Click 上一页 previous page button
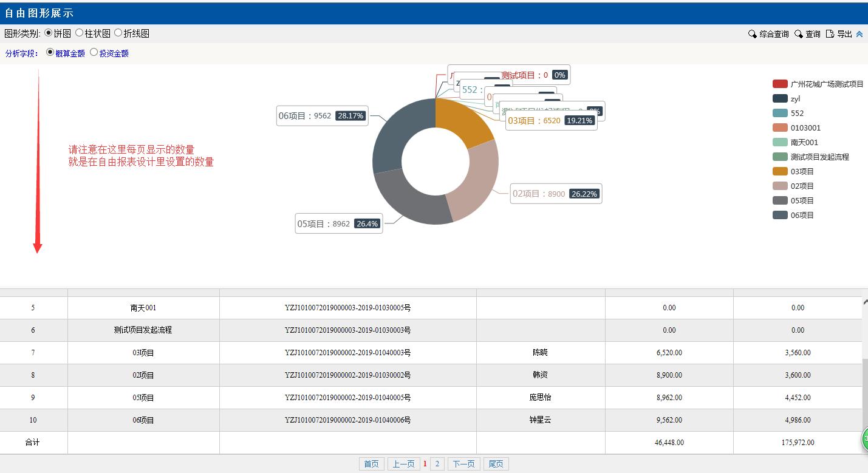This screenshot has height=473, width=868. [x=403, y=464]
